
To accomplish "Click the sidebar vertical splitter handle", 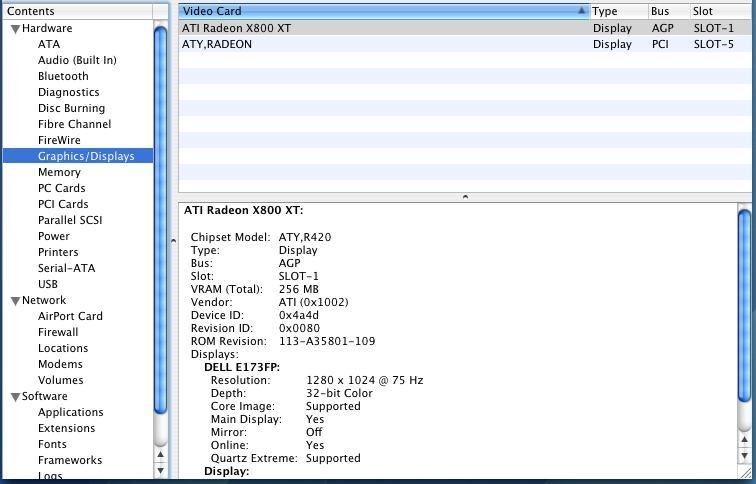I will click(174, 240).
